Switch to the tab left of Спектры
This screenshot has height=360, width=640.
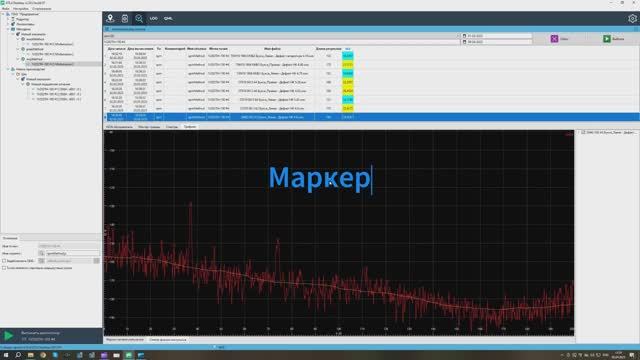pyautogui.click(x=149, y=127)
